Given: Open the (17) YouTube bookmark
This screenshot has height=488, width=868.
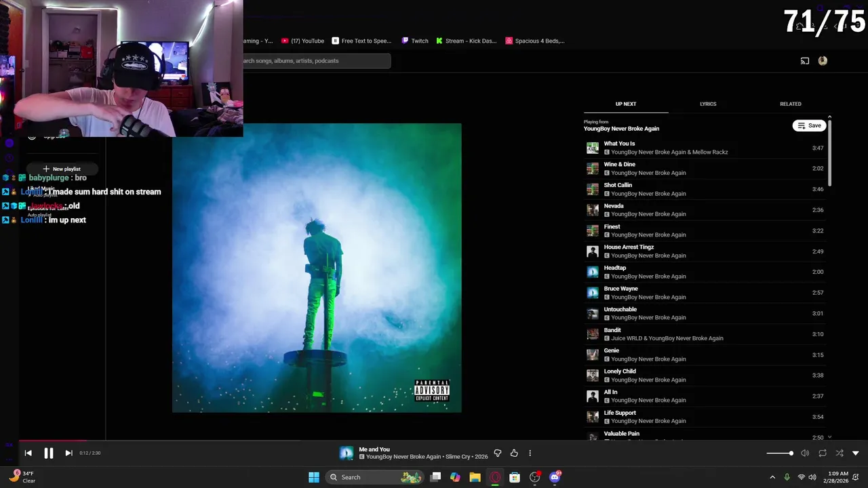Looking at the screenshot, I should (302, 41).
